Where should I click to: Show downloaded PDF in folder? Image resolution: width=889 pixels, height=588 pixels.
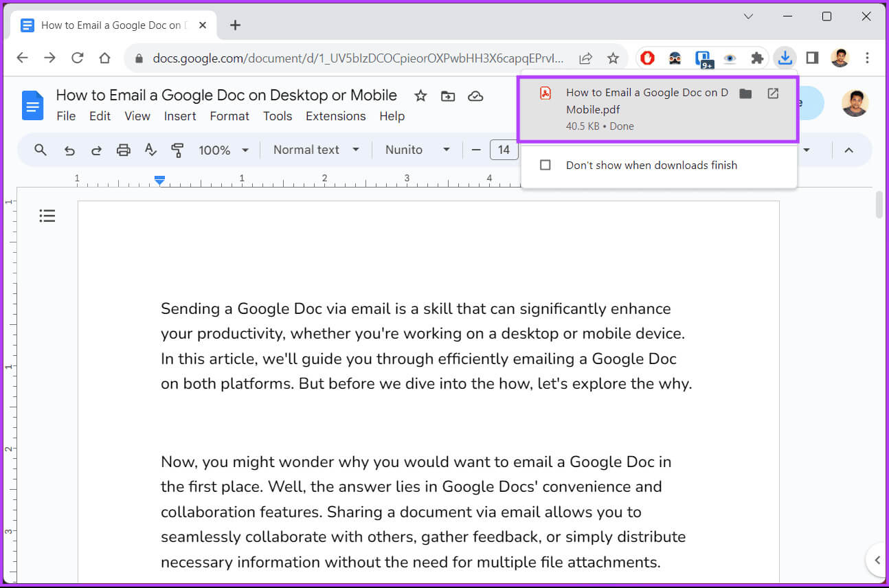click(745, 93)
